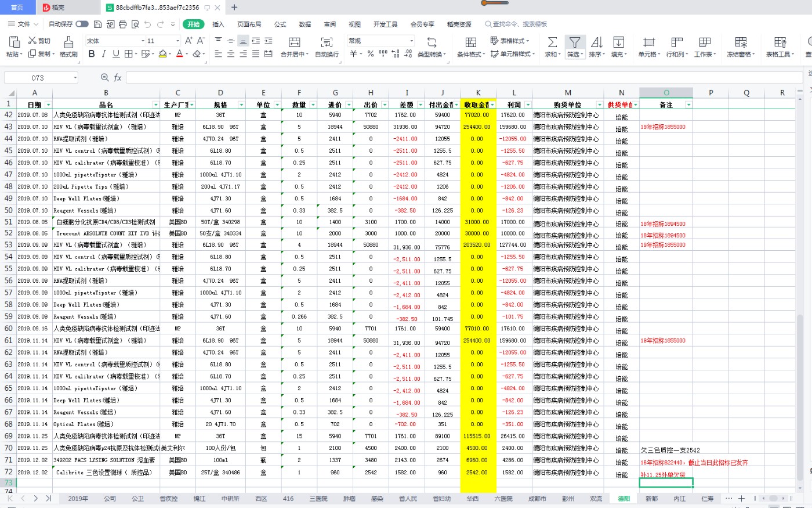Toggle Italic formatting

[104, 54]
